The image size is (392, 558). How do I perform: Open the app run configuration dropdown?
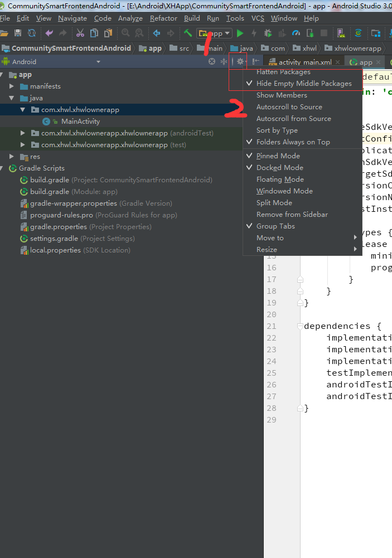tap(214, 33)
